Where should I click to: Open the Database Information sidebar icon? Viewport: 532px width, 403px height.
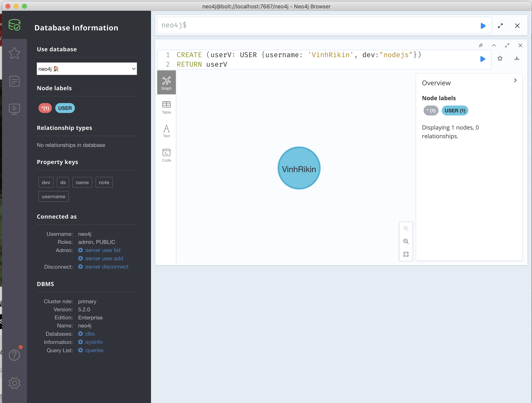[15, 25]
